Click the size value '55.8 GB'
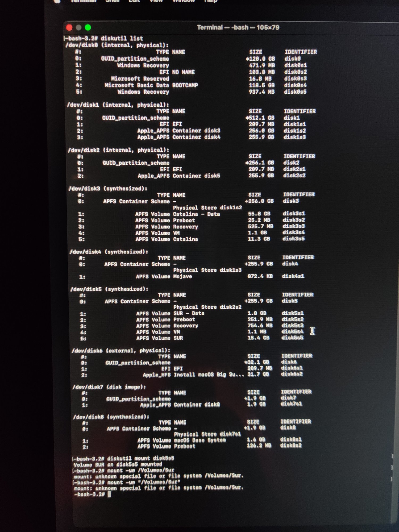This screenshot has width=399, height=532. click(x=259, y=214)
